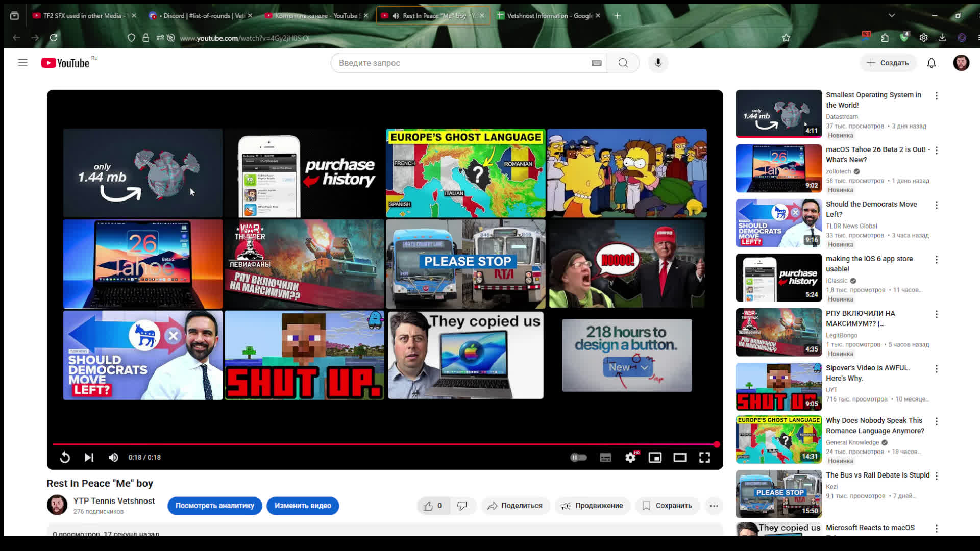Reload the page
This screenshot has width=980, height=551.
54,38
